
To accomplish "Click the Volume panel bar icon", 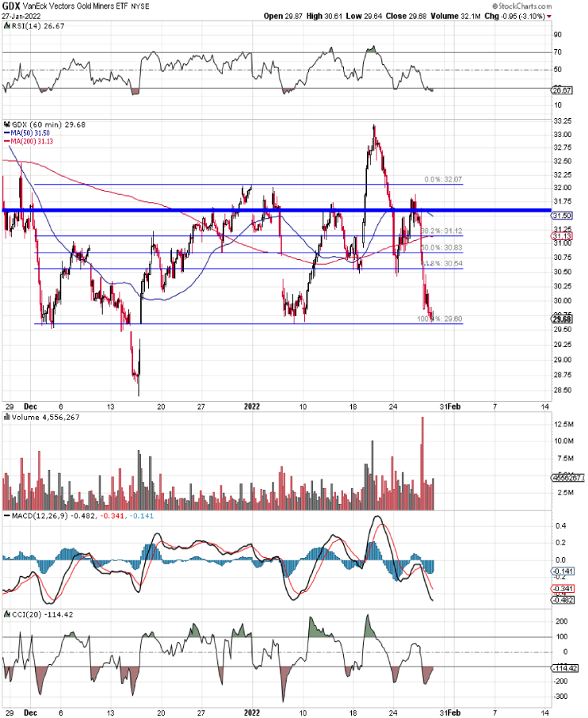I will coord(6,418).
